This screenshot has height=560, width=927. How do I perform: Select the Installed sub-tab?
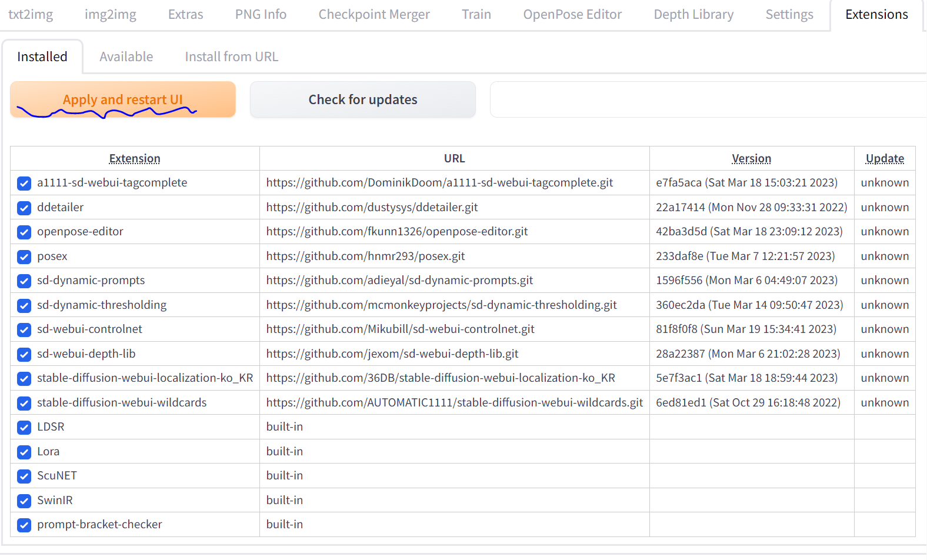(42, 57)
